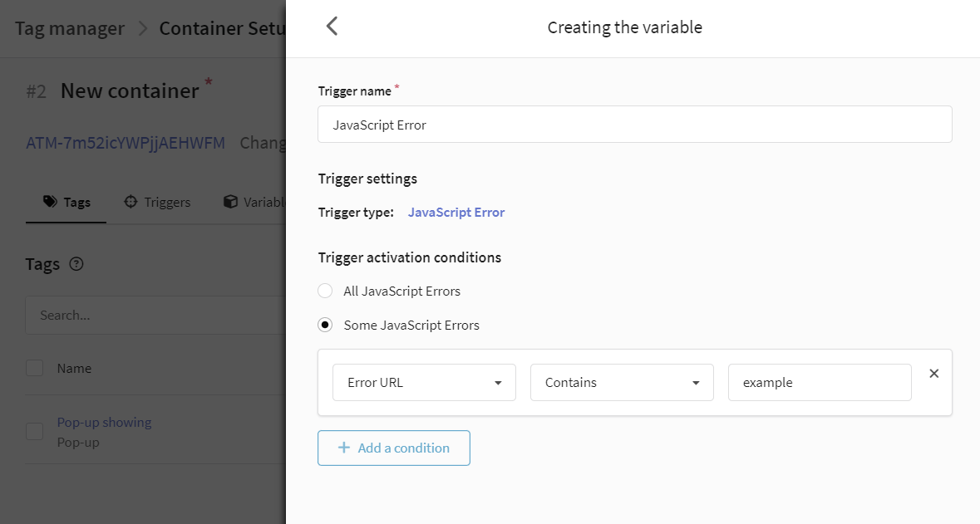Click the Pop-up tag type text
Viewport: 980px width, 524px height.
[78, 442]
